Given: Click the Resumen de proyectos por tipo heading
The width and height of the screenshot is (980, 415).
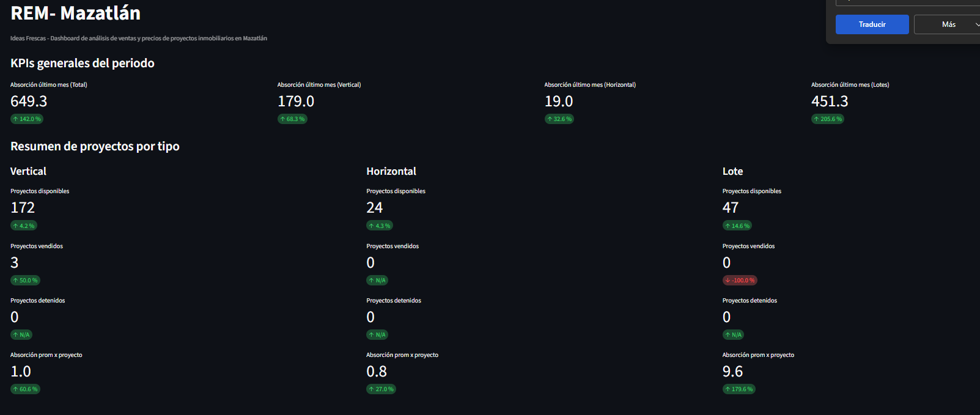Looking at the screenshot, I should (x=95, y=147).
